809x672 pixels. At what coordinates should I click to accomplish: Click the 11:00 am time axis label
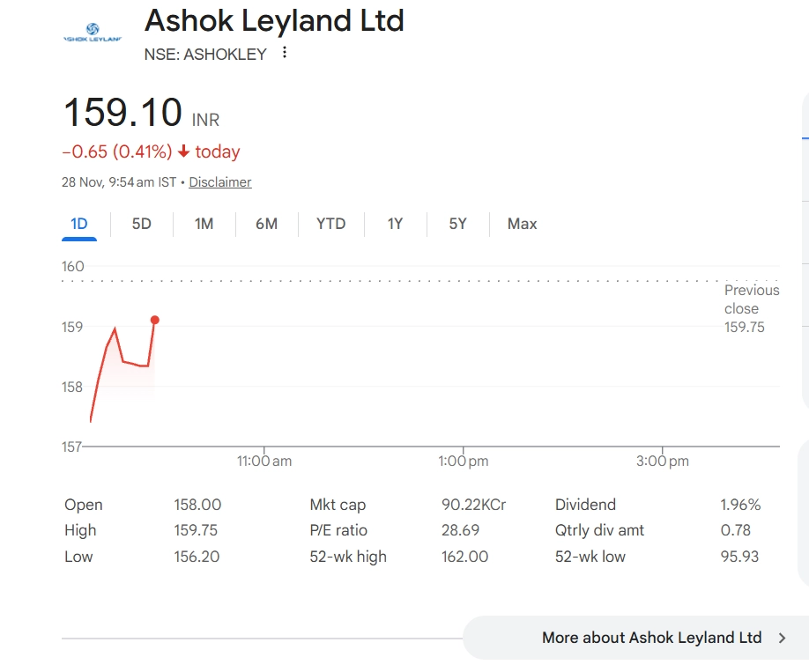[264, 461]
